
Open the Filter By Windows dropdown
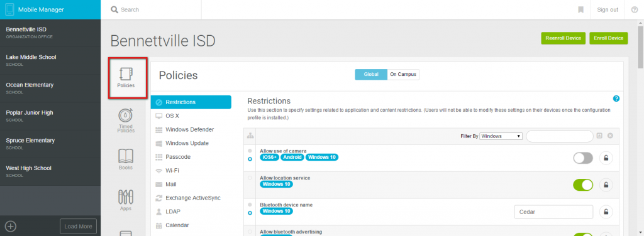click(501, 136)
